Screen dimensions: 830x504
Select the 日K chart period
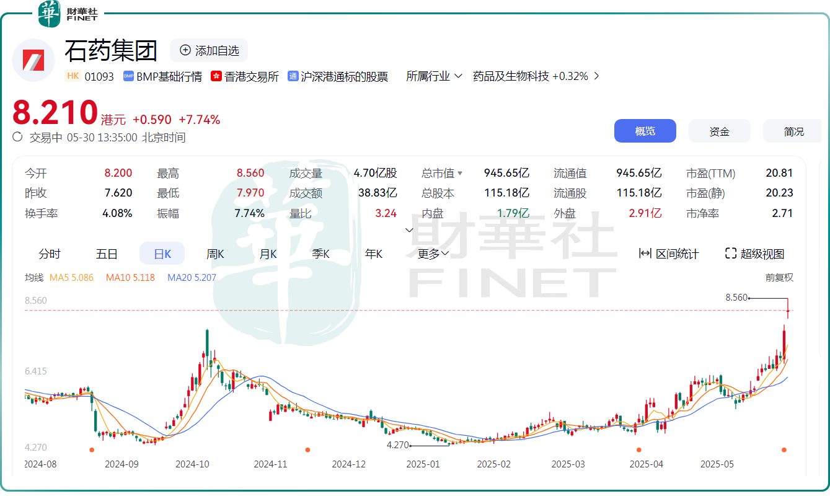pyautogui.click(x=162, y=254)
